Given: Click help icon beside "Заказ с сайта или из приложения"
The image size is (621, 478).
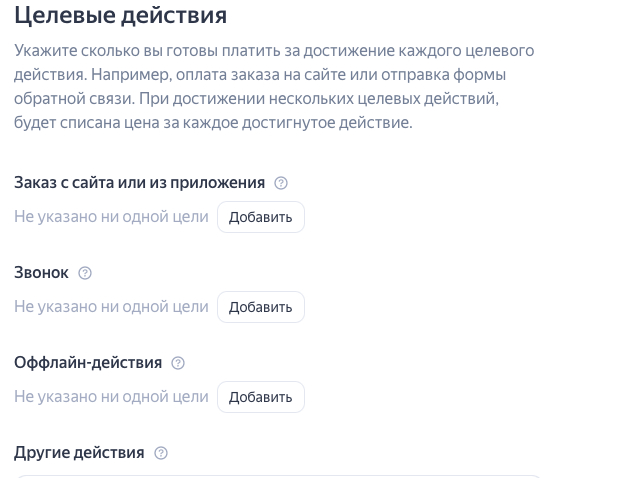Looking at the screenshot, I should point(281,183).
